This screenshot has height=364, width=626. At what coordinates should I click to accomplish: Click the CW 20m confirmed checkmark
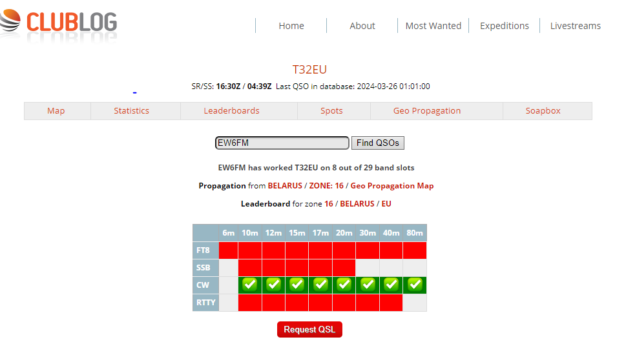click(x=344, y=284)
